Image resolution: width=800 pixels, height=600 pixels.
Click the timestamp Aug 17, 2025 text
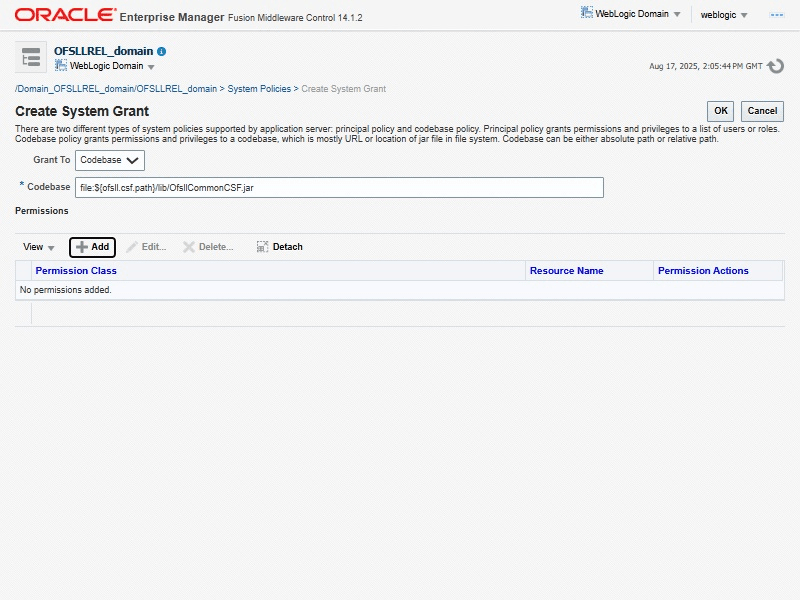[706, 66]
